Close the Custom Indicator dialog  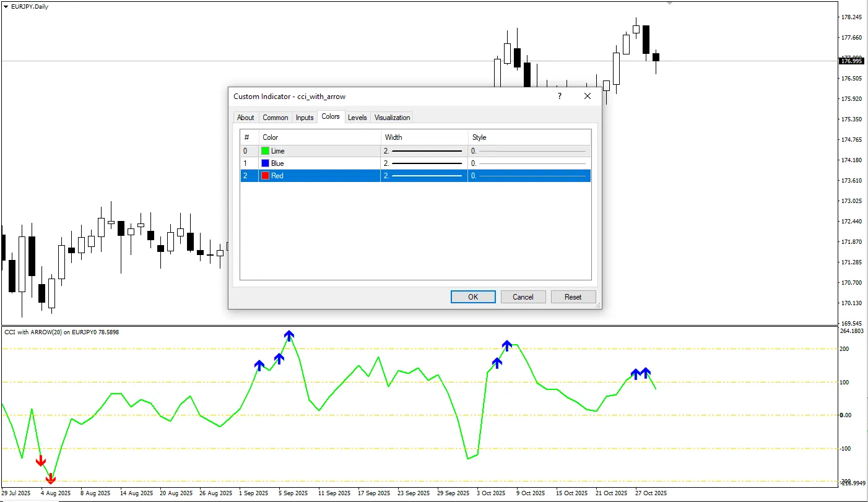click(588, 96)
